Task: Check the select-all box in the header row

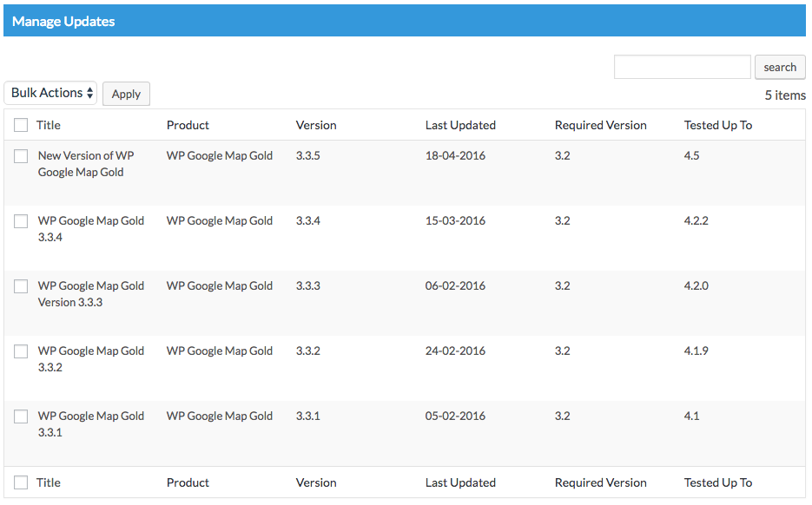Action: tap(21, 125)
